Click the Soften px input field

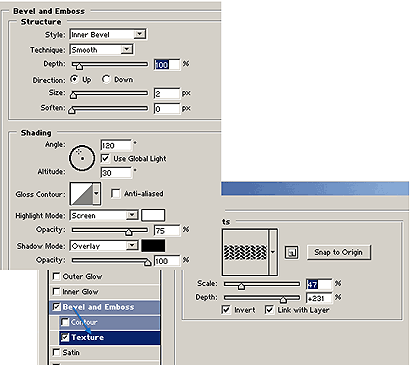click(x=167, y=109)
